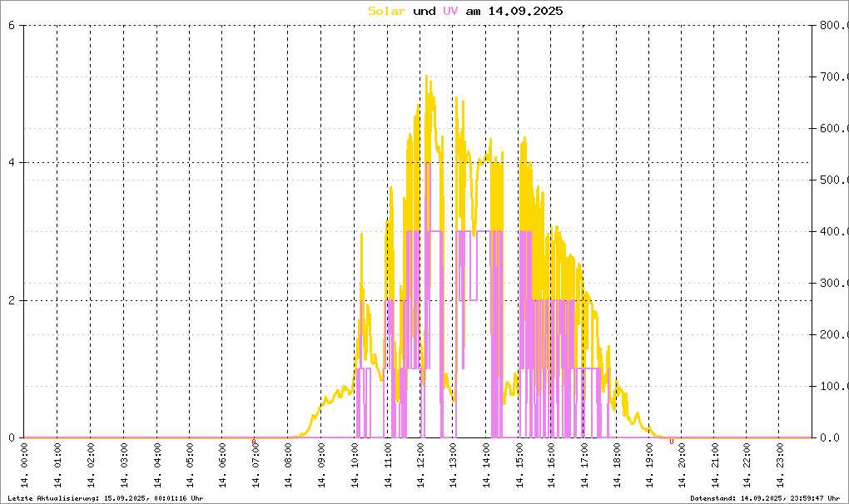
Task: Click the x-axis label '14. 23:00'
Action: tap(779, 466)
